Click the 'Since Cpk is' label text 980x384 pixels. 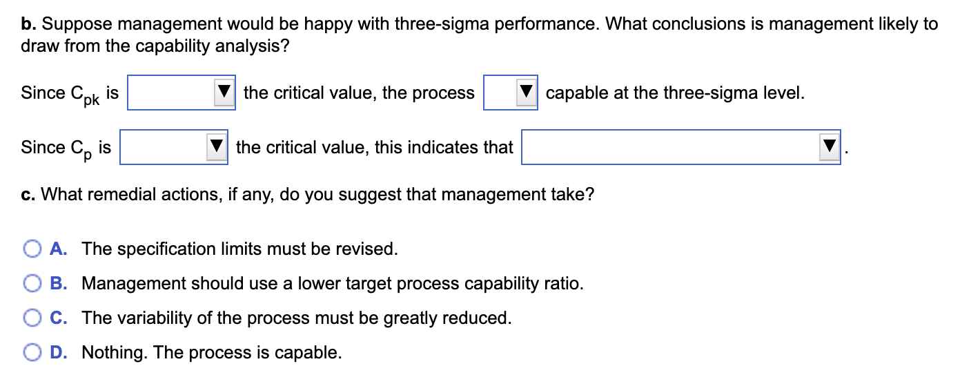69,93
